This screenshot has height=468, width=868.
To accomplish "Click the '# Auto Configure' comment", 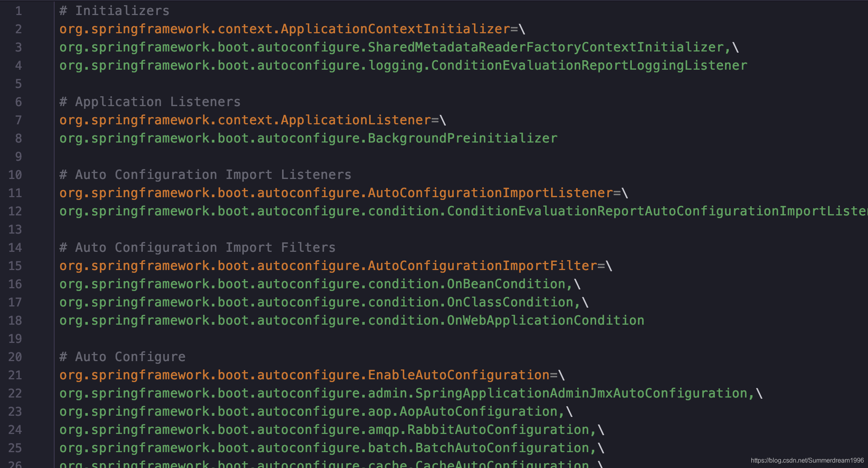I will click(122, 357).
